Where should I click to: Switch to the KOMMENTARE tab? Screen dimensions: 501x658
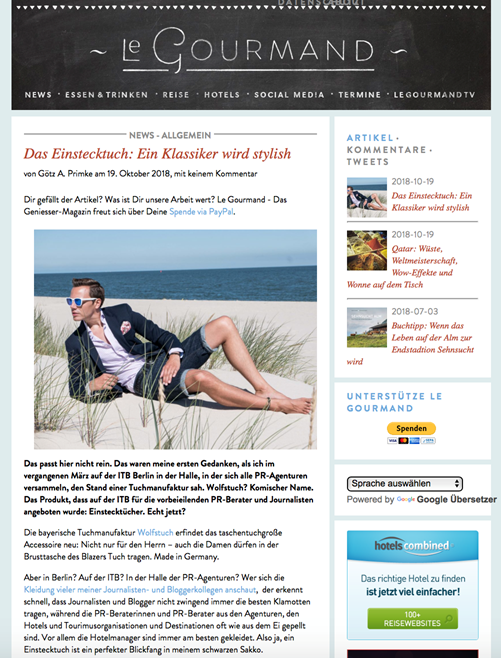(386, 150)
